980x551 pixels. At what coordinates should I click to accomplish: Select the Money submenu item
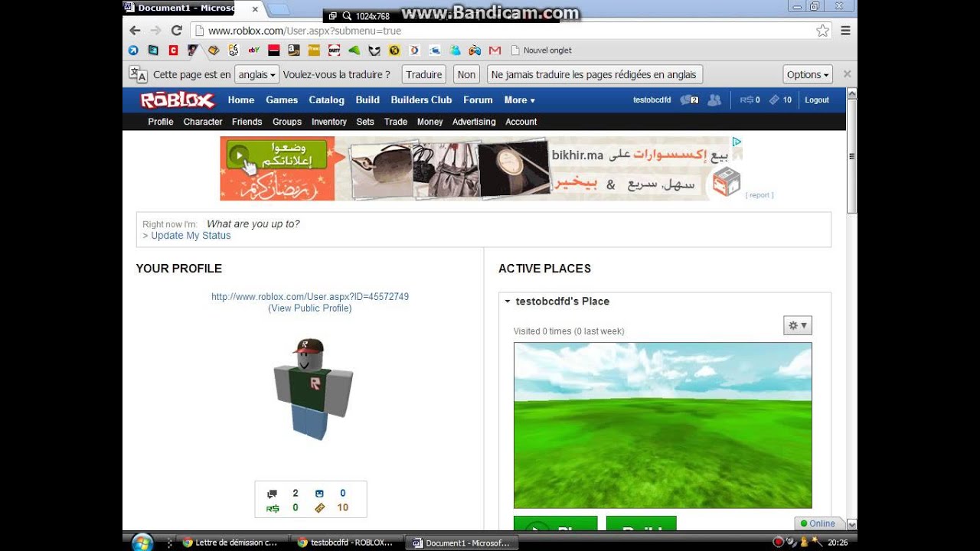[430, 122]
